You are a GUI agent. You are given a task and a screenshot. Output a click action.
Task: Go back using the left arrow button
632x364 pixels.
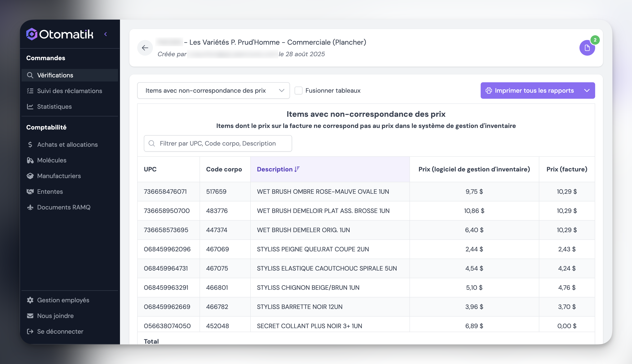click(x=145, y=48)
